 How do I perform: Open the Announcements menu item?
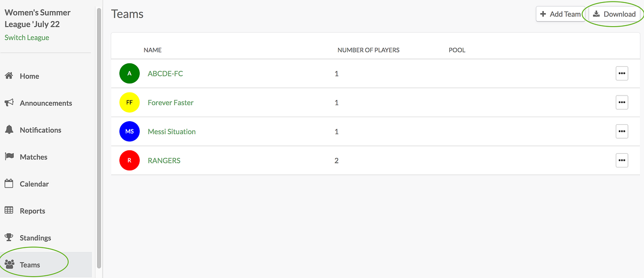pyautogui.click(x=46, y=103)
